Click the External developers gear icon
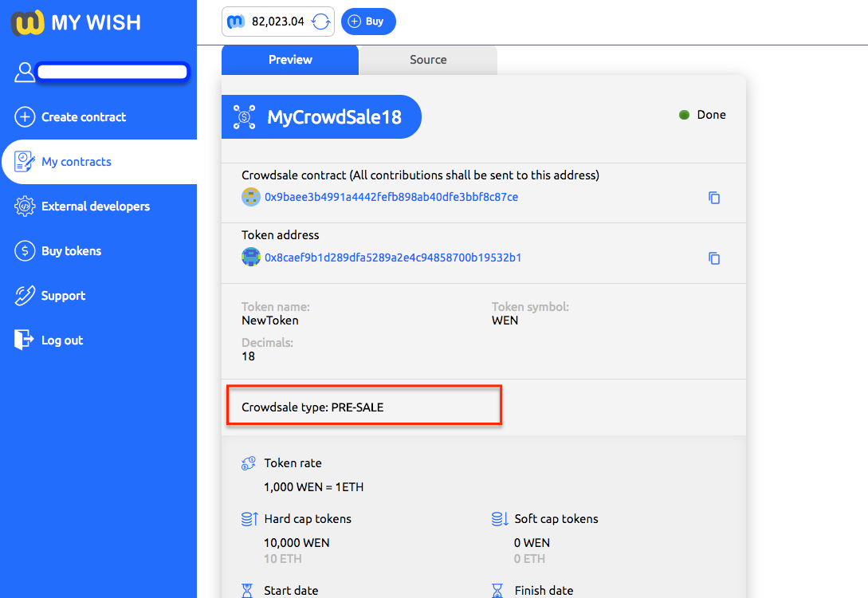The image size is (868, 598). click(x=25, y=206)
